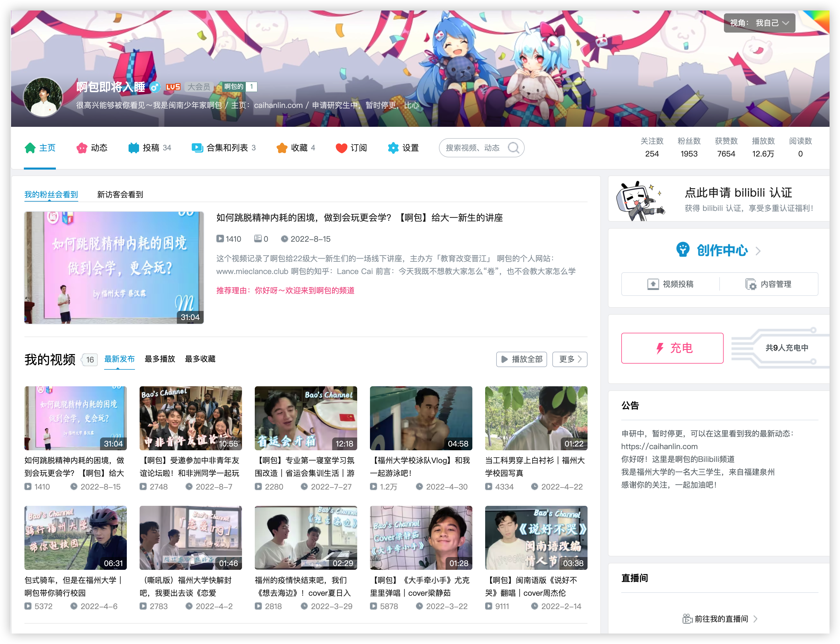Click the search magnifier icon
Screen dimensions: 840x644
tap(513, 147)
